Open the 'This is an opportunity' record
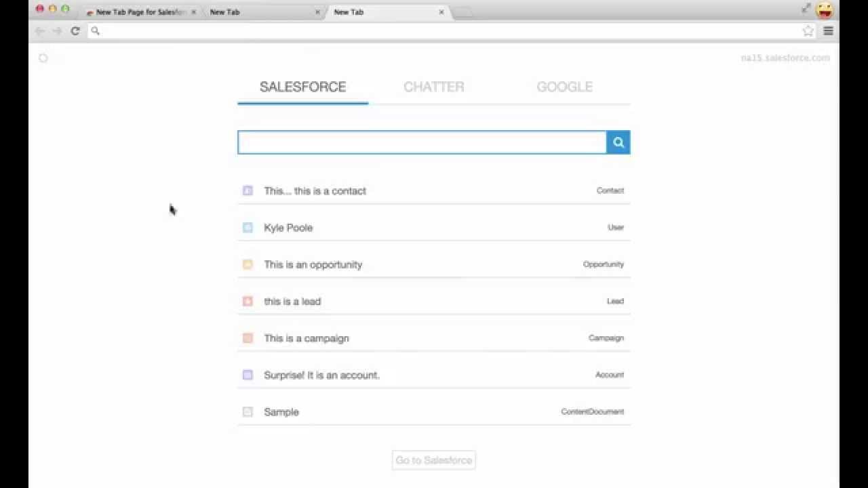The width and height of the screenshot is (868, 488). pos(313,264)
